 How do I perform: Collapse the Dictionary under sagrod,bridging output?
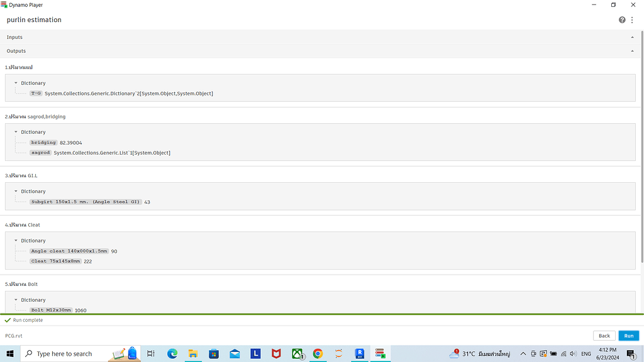[16, 132]
